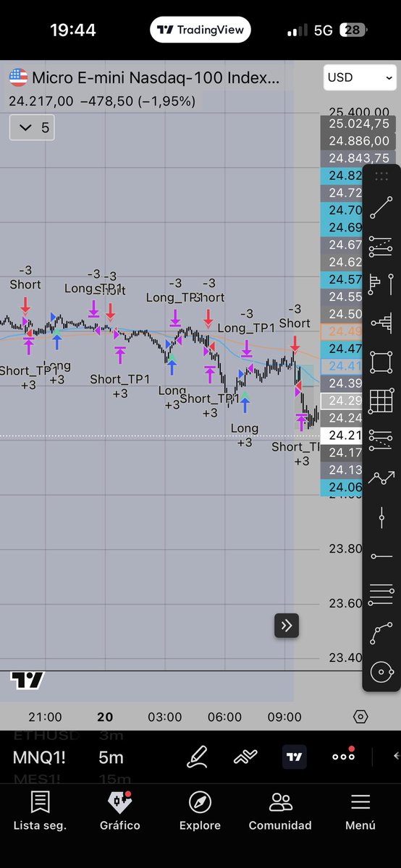Go to the Explore tab
401x868 pixels.
click(x=200, y=810)
